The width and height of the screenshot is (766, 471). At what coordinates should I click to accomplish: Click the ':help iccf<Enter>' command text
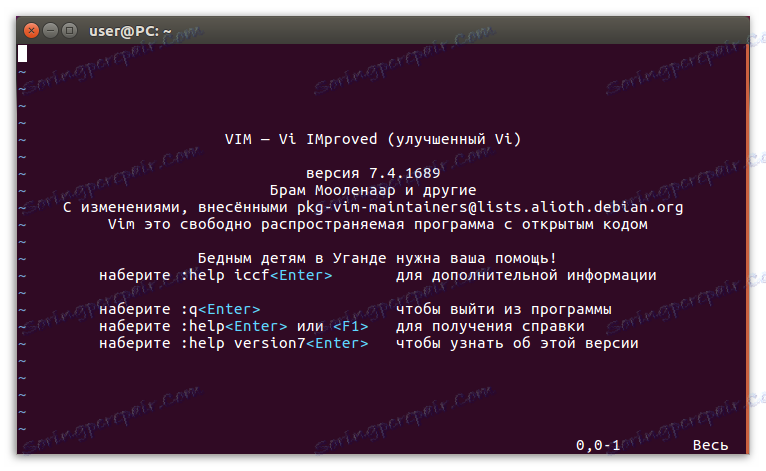pyautogui.click(x=256, y=275)
